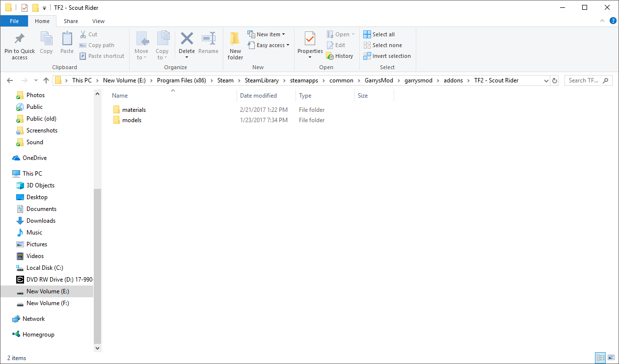Switch to the View ribbon tab
The image size is (619, 364).
click(x=98, y=21)
